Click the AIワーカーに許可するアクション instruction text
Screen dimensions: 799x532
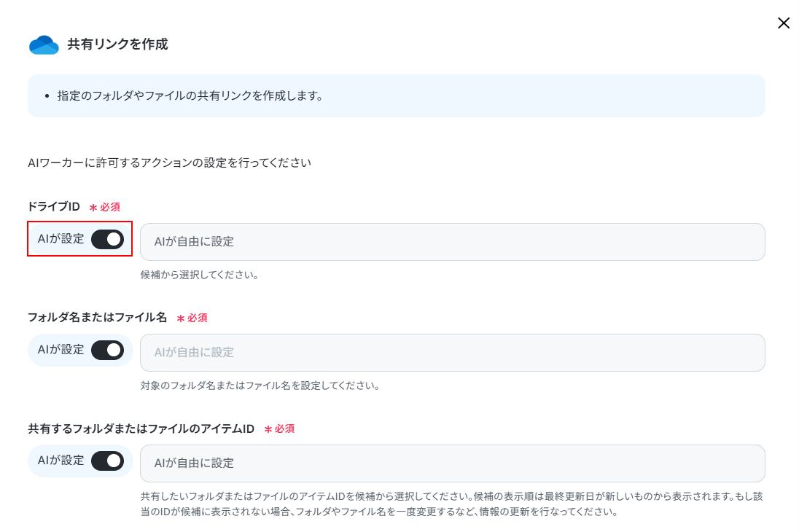170,163
